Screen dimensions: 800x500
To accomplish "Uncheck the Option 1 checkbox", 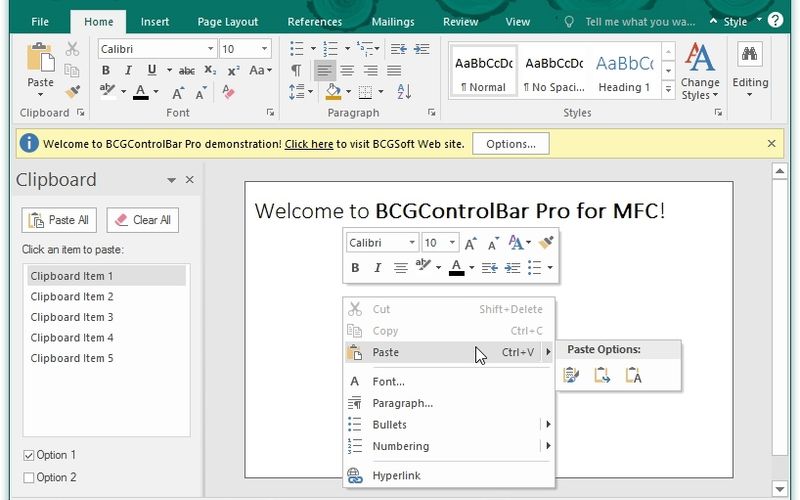I will click(x=28, y=456).
